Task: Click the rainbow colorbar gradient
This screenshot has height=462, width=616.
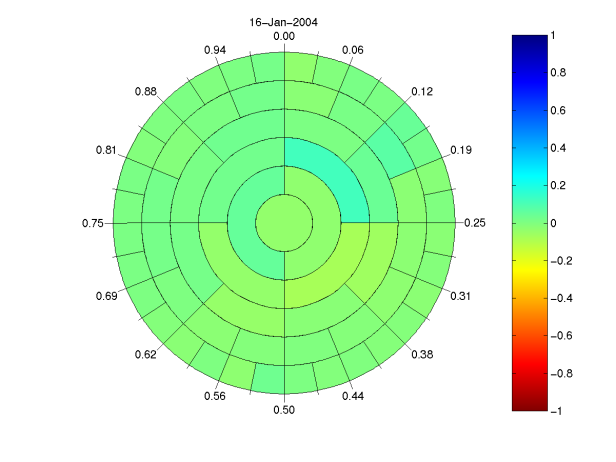Action: click(530, 223)
